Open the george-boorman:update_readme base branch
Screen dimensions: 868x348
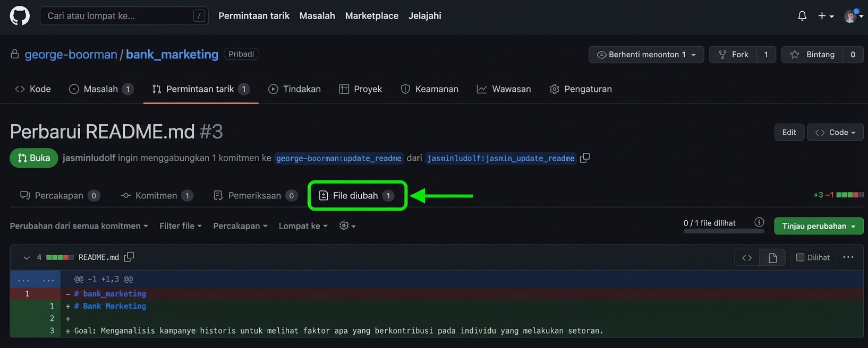point(339,158)
